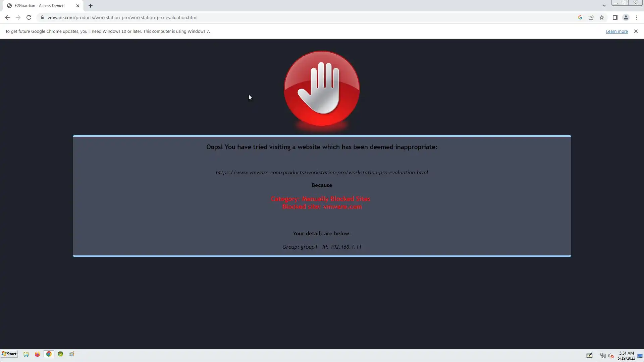644x362 pixels.
Task: Launch Firefox from the taskbar
Action: (x=37, y=354)
